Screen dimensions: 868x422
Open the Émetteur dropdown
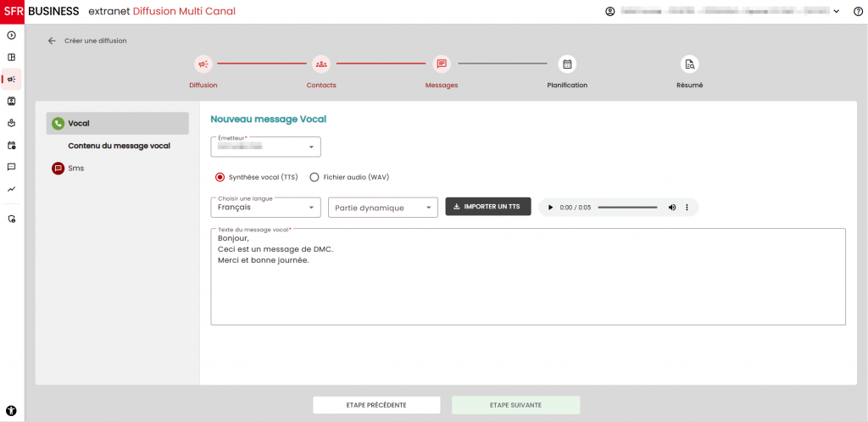[x=265, y=147]
